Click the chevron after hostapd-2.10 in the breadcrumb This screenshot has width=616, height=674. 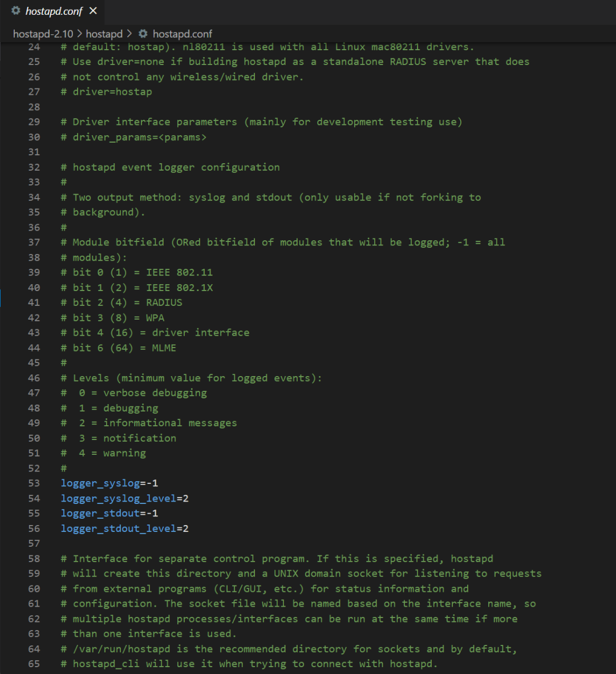point(80,34)
